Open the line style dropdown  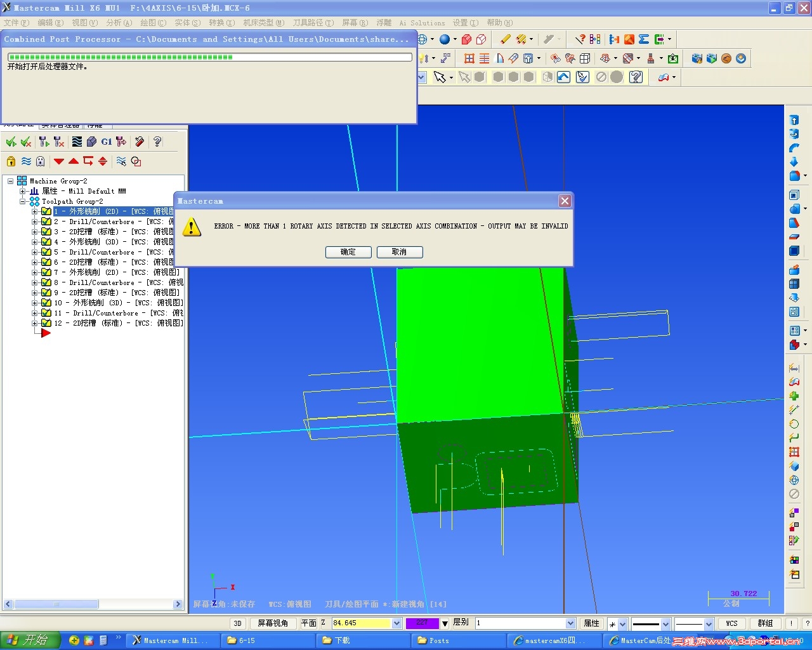click(x=665, y=624)
